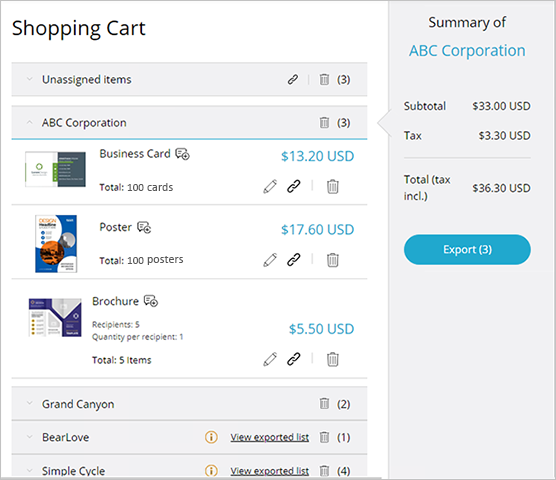Open the Business Card thumbnail preview
The width and height of the screenshot is (556, 480).
point(55,169)
